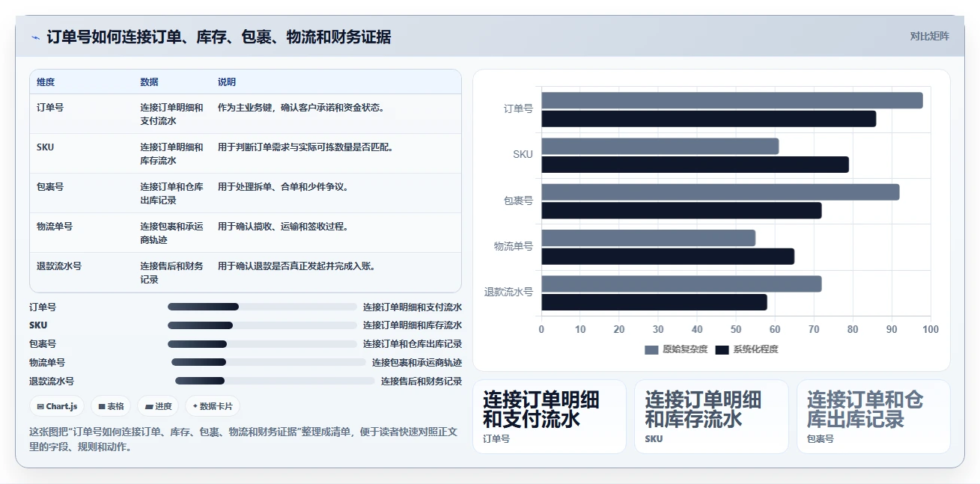980x484 pixels.
Task: Click the 数据卡片 chip icon
Action: pos(195,406)
